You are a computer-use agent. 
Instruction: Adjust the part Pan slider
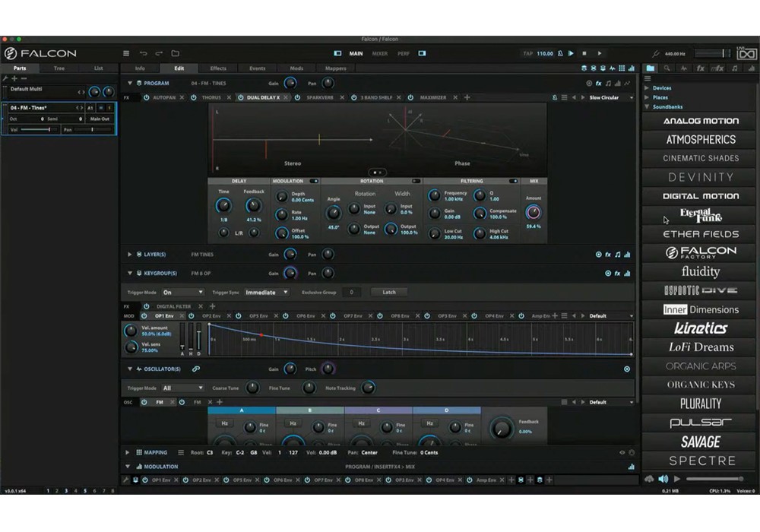pos(93,129)
